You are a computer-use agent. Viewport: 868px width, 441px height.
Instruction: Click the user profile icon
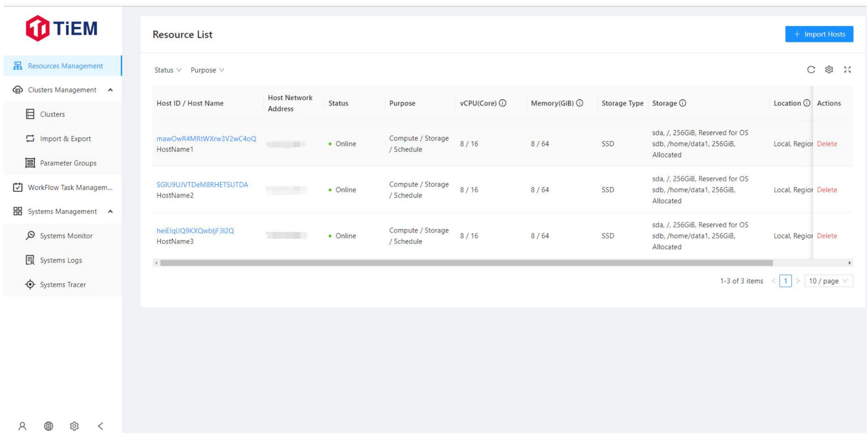[22, 426]
